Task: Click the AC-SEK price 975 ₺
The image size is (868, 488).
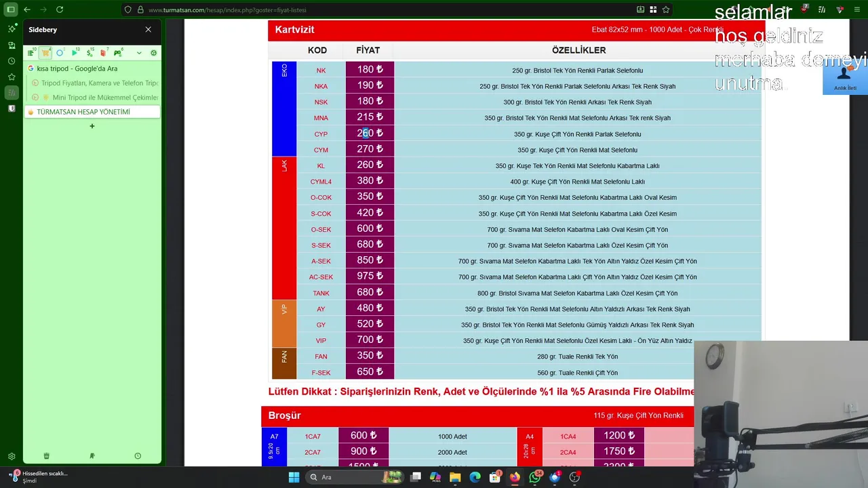Action: tap(370, 277)
